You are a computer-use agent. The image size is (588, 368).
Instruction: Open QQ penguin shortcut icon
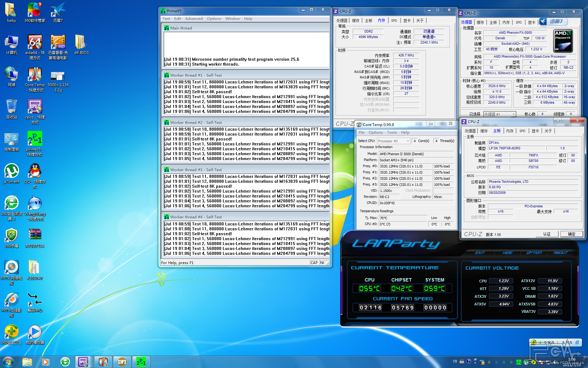pos(35,176)
